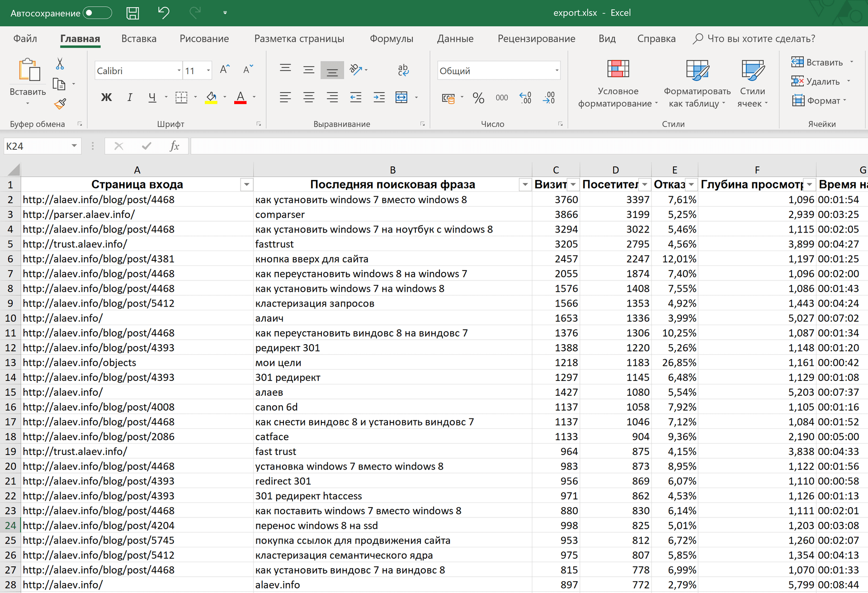Toggle Bold (Ж) formatting

coord(106,97)
